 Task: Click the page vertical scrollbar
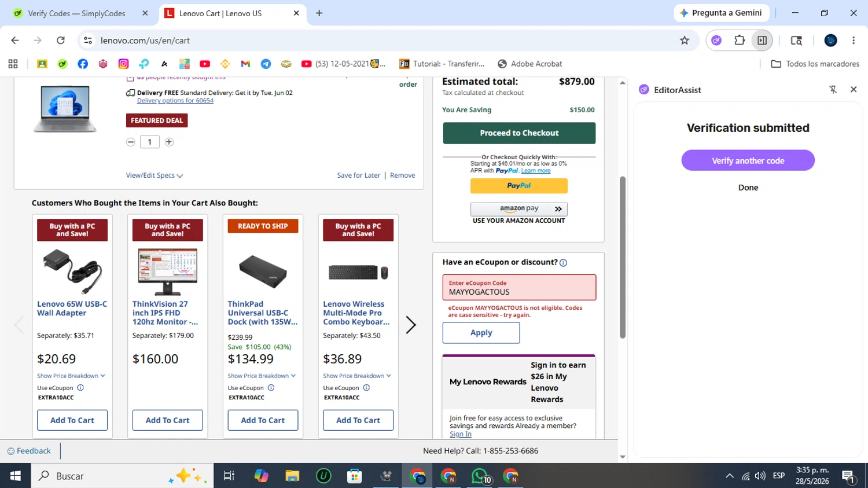point(623,258)
